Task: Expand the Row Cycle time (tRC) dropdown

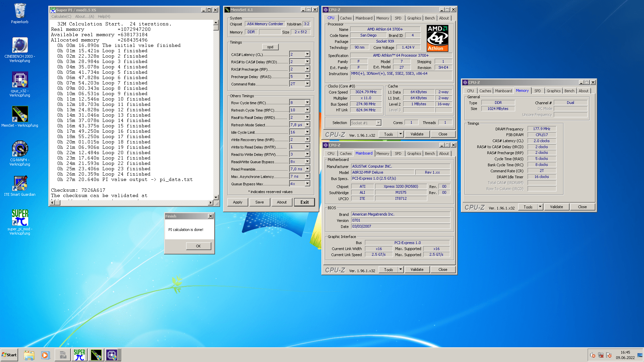Action: tap(307, 103)
